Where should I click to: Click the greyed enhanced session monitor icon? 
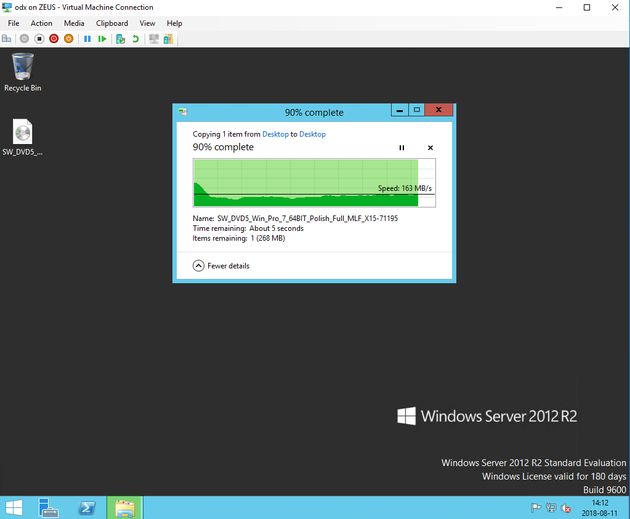(x=153, y=39)
